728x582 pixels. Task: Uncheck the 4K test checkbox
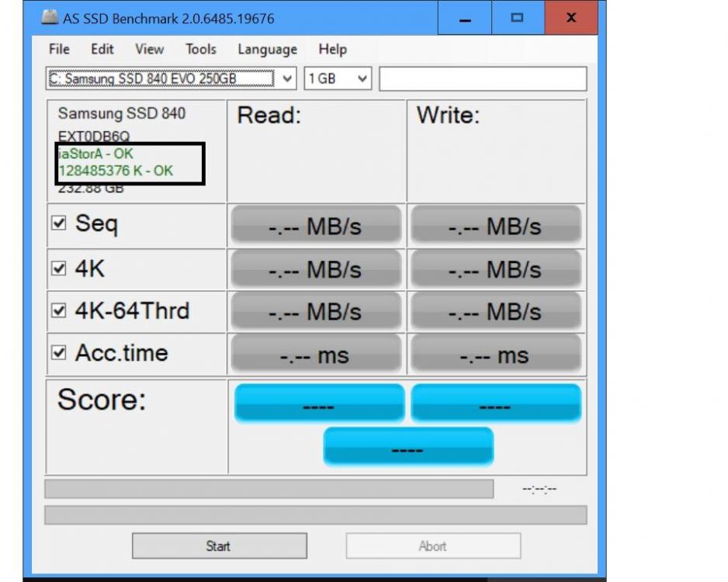58,268
